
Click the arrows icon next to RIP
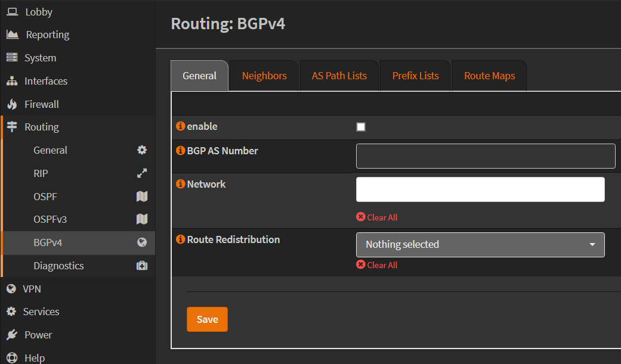(141, 173)
